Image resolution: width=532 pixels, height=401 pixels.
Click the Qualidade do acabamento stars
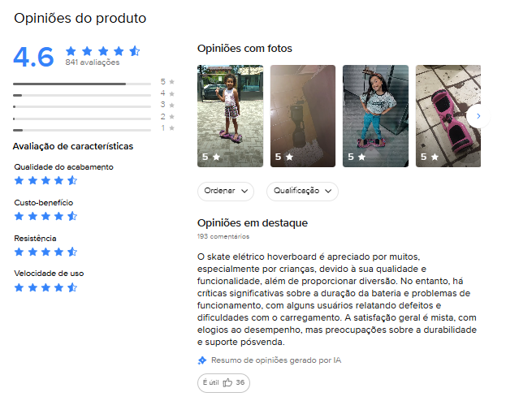(x=45, y=180)
